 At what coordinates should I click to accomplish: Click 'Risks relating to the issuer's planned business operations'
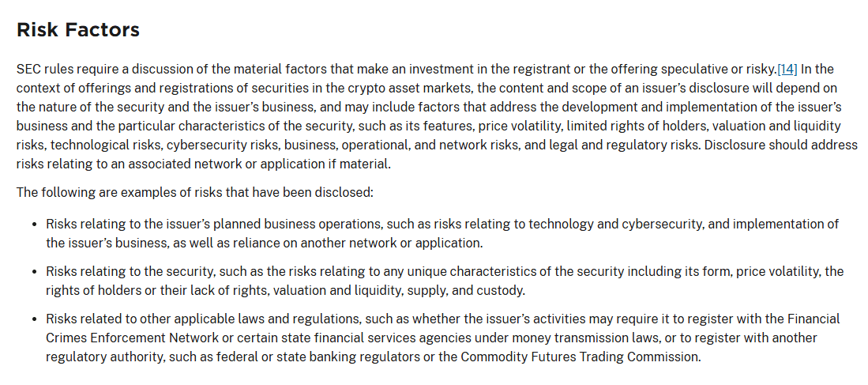(214, 225)
